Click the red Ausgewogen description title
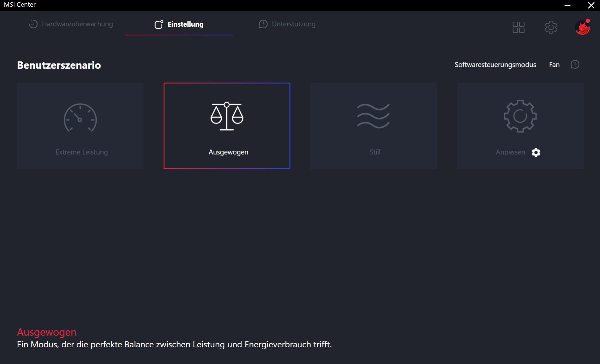 [x=47, y=332]
